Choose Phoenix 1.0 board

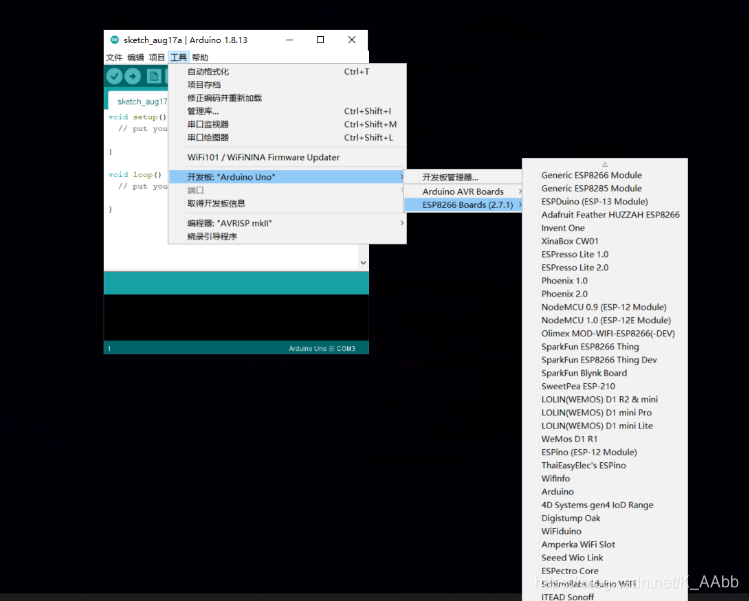click(605, 281)
